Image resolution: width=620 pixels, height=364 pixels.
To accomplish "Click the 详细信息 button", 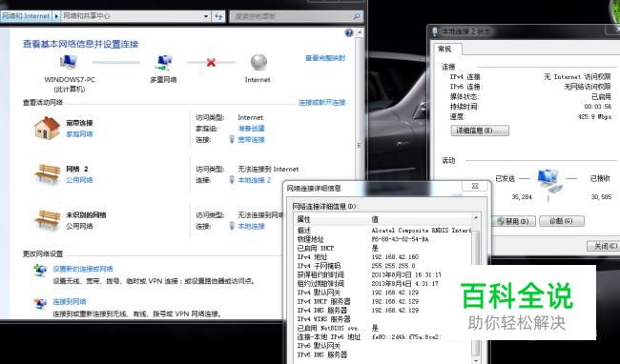I will coord(480,131).
